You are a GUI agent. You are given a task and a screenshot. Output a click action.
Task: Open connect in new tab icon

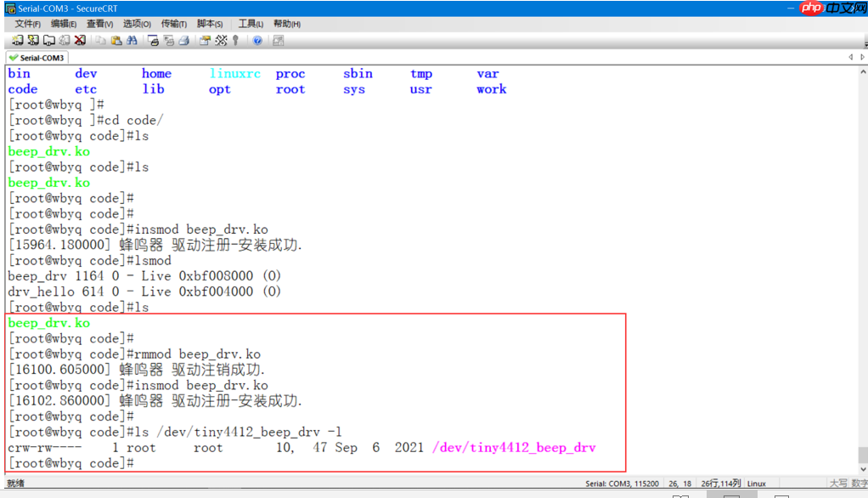coord(48,41)
